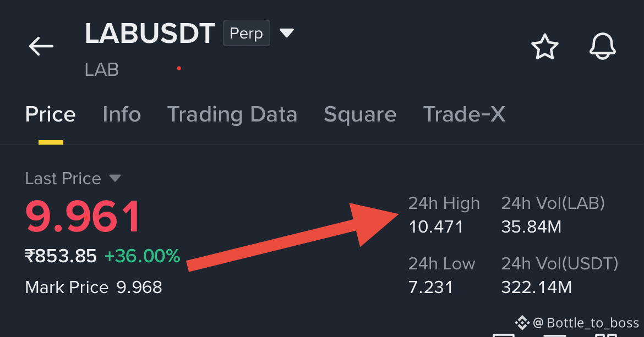Add LABUSDT to favorites with star
644x337 pixels.
544,46
